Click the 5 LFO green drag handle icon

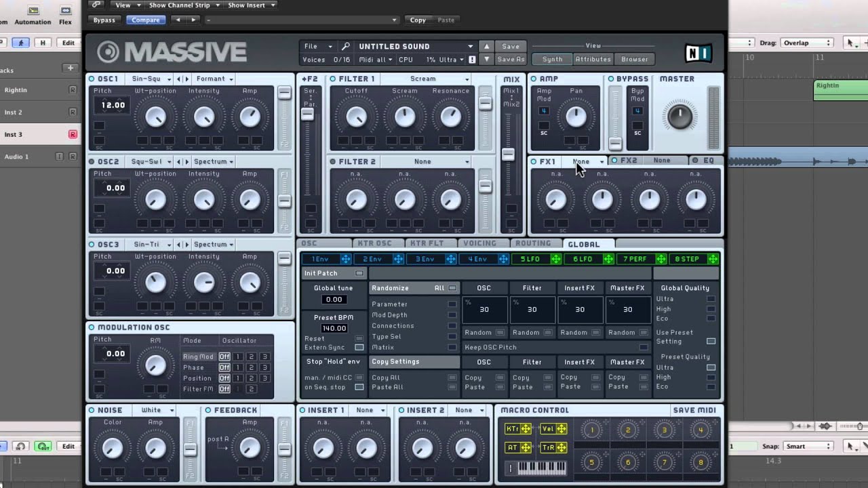556,259
